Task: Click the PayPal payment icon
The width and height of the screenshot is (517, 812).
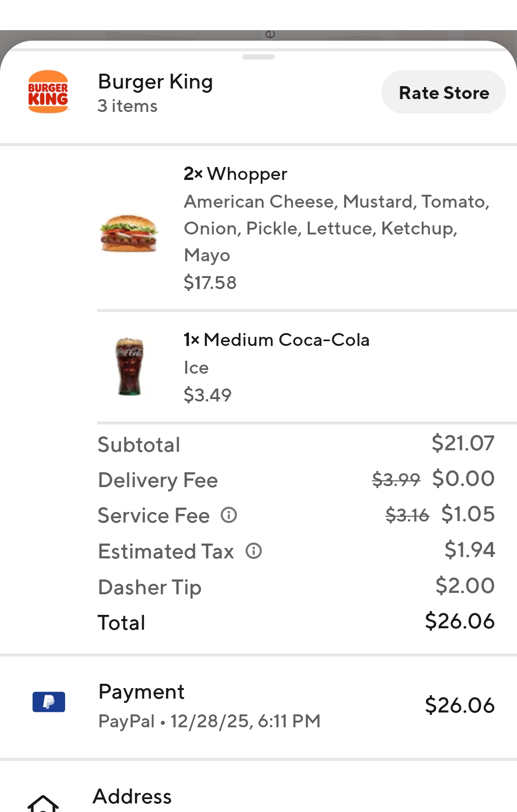Action: 49,702
